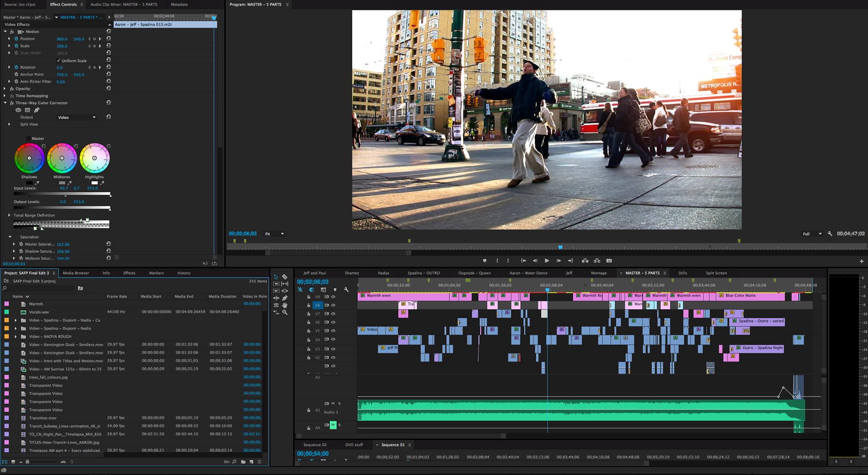Switch to the Markers tab in project panel

[x=155, y=273]
